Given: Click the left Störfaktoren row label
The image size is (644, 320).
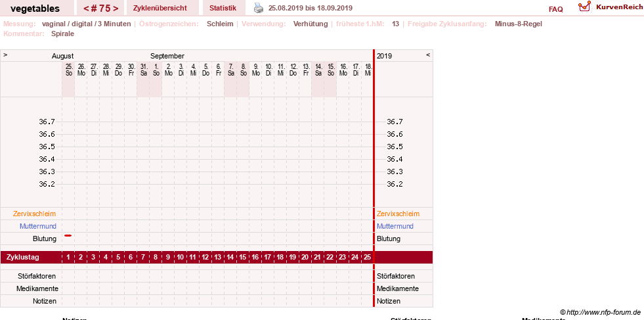Looking at the screenshot, I should (x=37, y=276).
